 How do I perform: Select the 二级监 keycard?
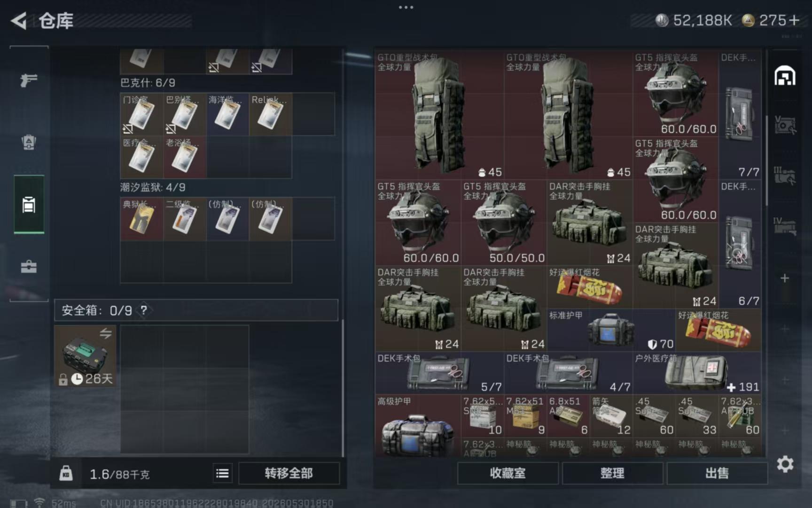coord(185,219)
